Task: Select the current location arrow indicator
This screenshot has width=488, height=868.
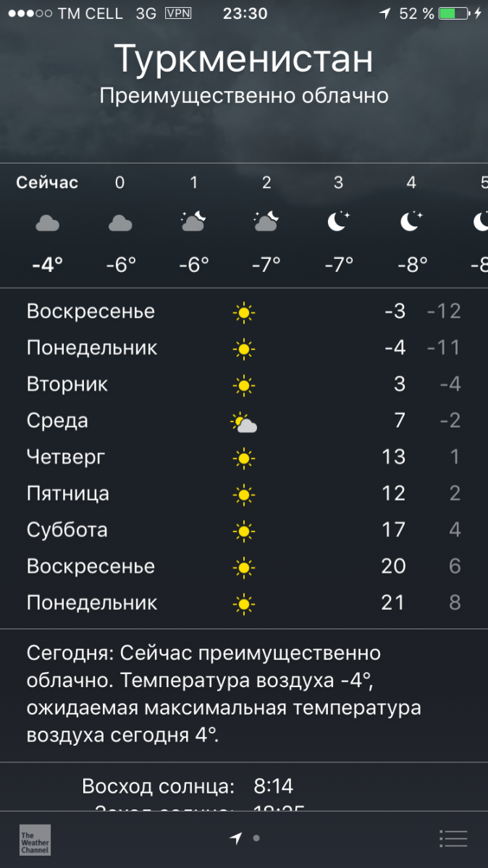Action: point(235,838)
